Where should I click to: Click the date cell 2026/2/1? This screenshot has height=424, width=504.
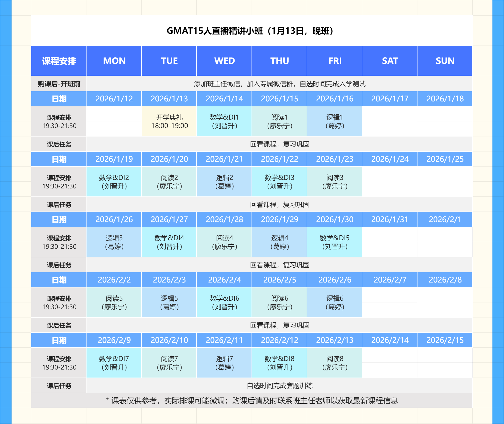click(445, 219)
